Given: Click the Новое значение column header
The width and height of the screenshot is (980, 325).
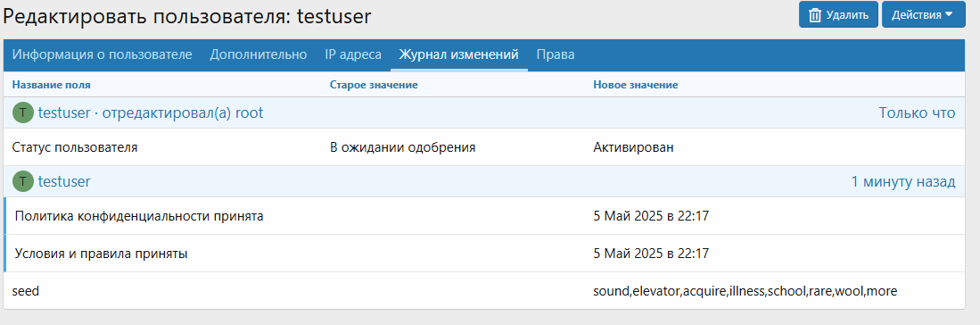Looking at the screenshot, I should click(636, 85).
